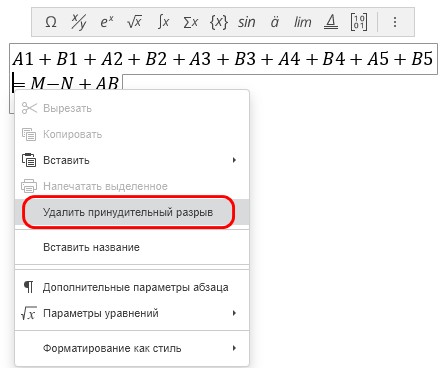Click the term A1 in the equation
This screenshot has width=445, height=368.
23,59
